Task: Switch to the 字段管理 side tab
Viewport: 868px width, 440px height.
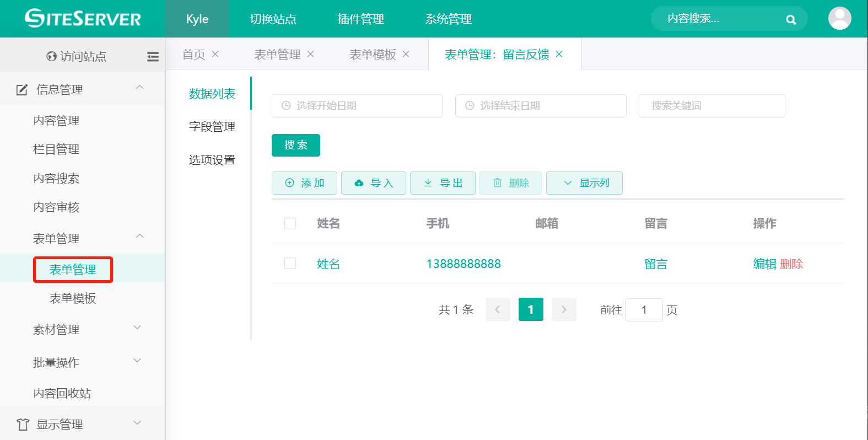Action: click(x=212, y=127)
